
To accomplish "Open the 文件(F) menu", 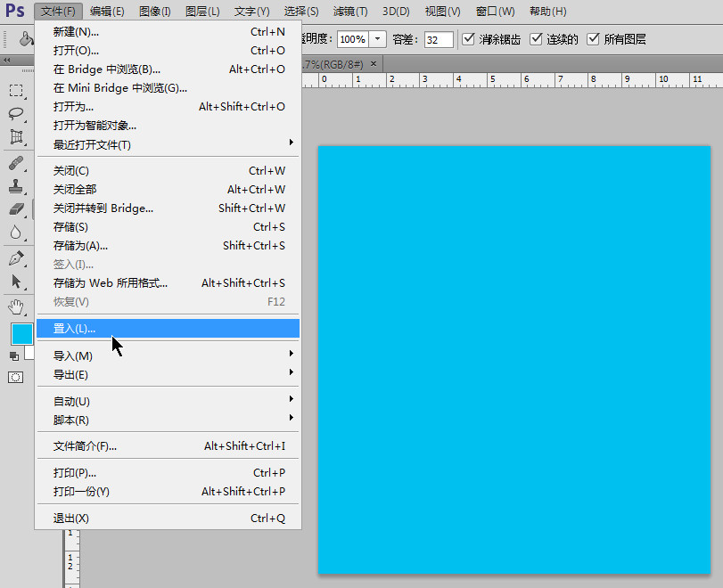I will coord(58,11).
